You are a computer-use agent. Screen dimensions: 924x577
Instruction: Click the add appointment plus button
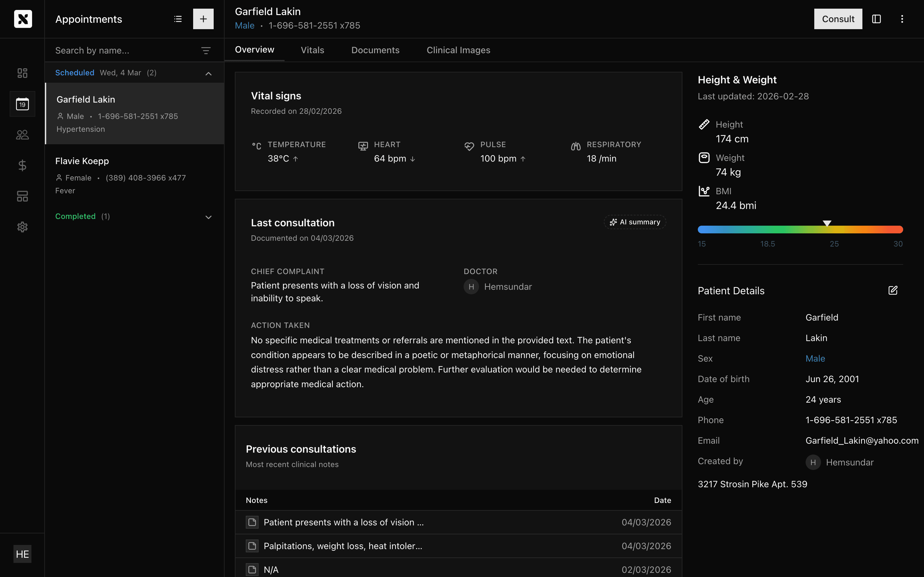(203, 19)
